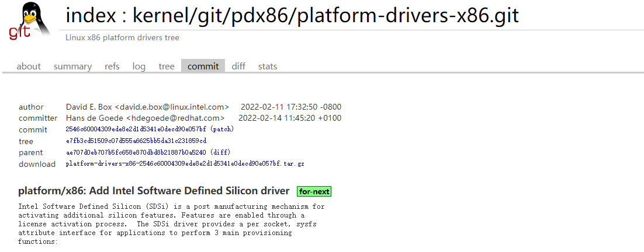644x252 pixels.
Task: Go to the log tab
Action: tap(139, 66)
